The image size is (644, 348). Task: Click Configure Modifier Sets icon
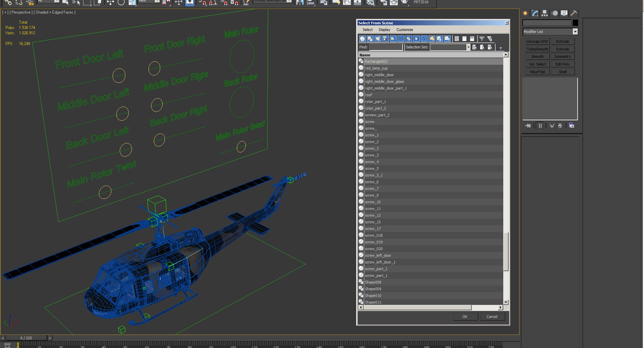point(572,126)
